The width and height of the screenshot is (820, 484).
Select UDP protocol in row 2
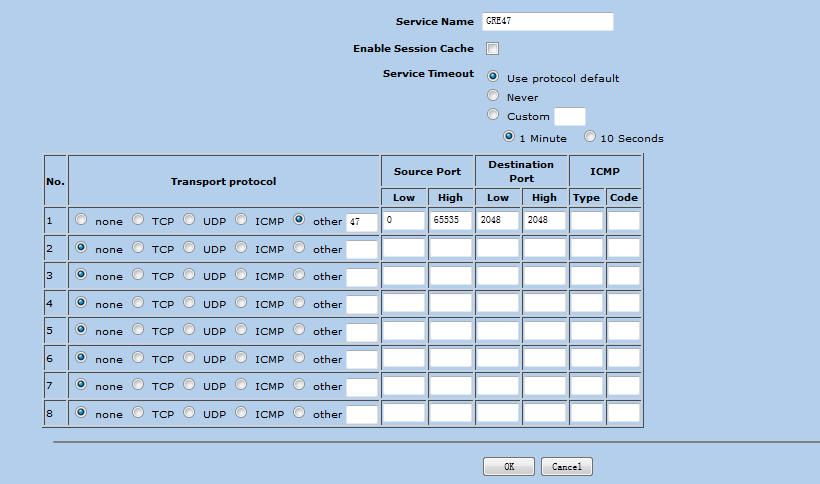(x=189, y=247)
